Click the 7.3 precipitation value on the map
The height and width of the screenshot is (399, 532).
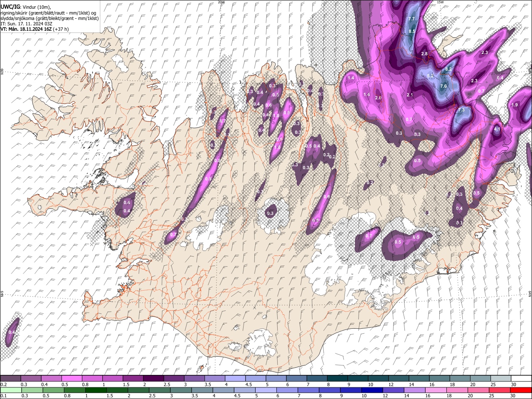pyautogui.click(x=461, y=110)
